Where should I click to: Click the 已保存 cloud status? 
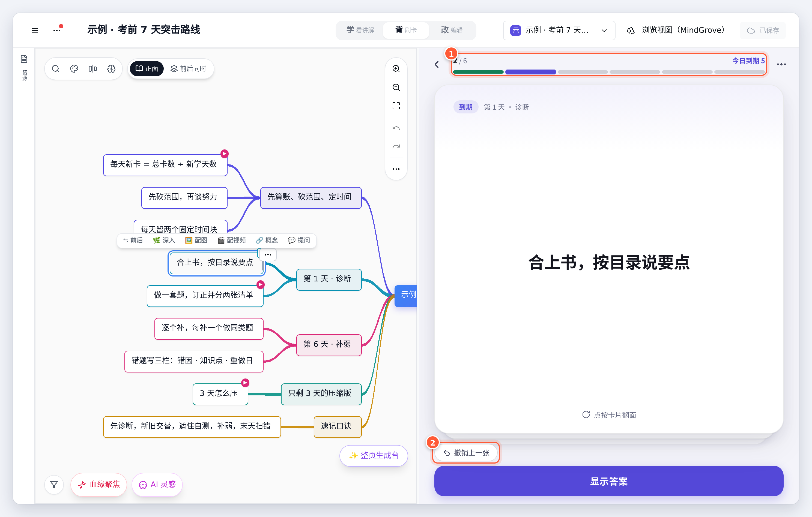coord(763,30)
